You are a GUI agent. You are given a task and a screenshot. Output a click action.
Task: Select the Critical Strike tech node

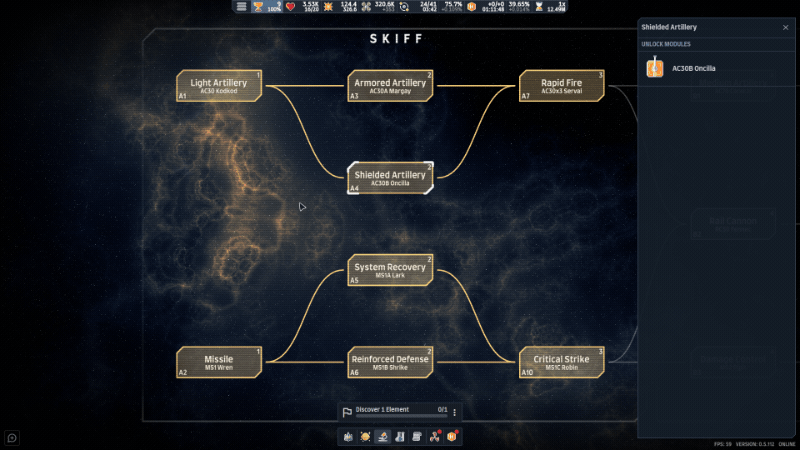[x=562, y=362]
